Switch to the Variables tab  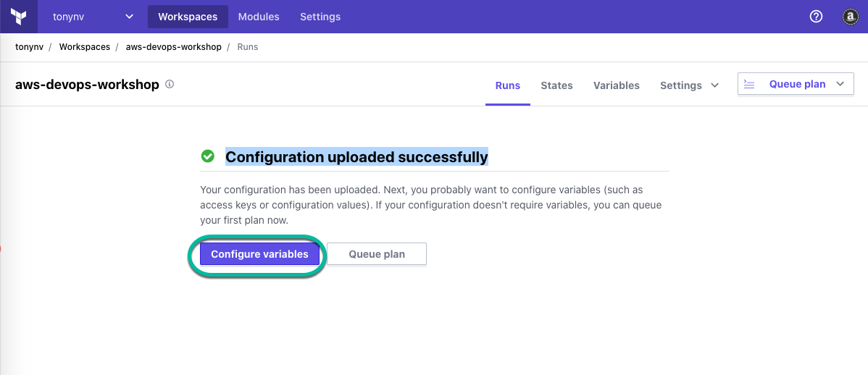[616, 85]
